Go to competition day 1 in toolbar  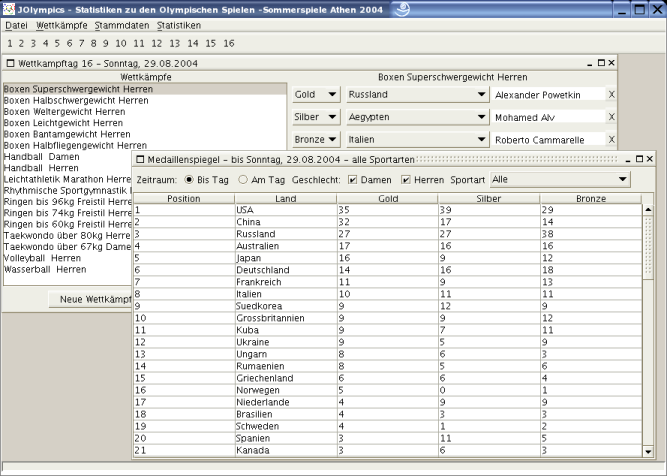point(10,43)
